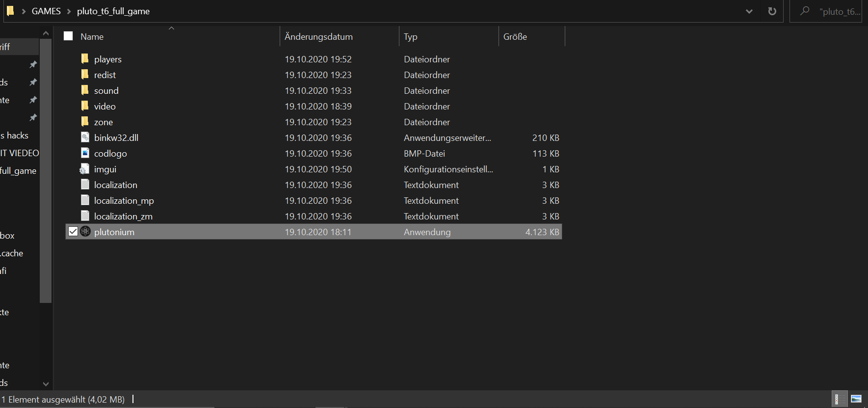Viewport: 868px width, 408px height.
Task: Click the plutonium file name
Action: tap(114, 232)
